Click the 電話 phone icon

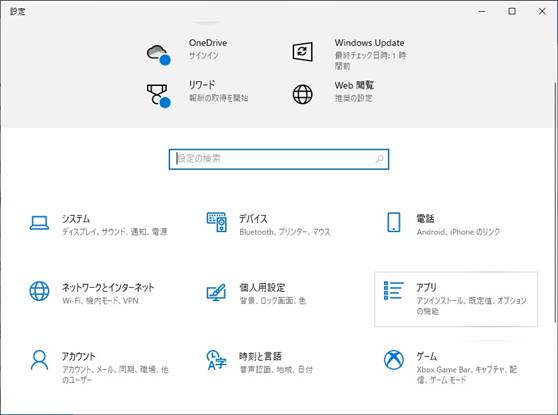pyautogui.click(x=393, y=222)
